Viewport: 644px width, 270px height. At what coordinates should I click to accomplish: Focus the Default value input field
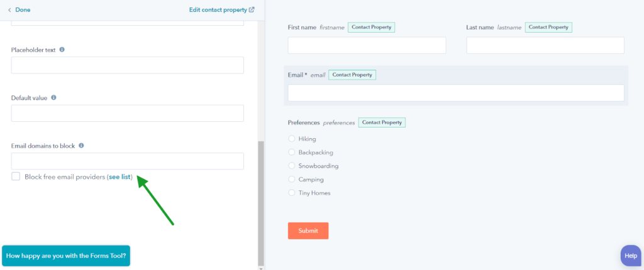[x=127, y=113]
